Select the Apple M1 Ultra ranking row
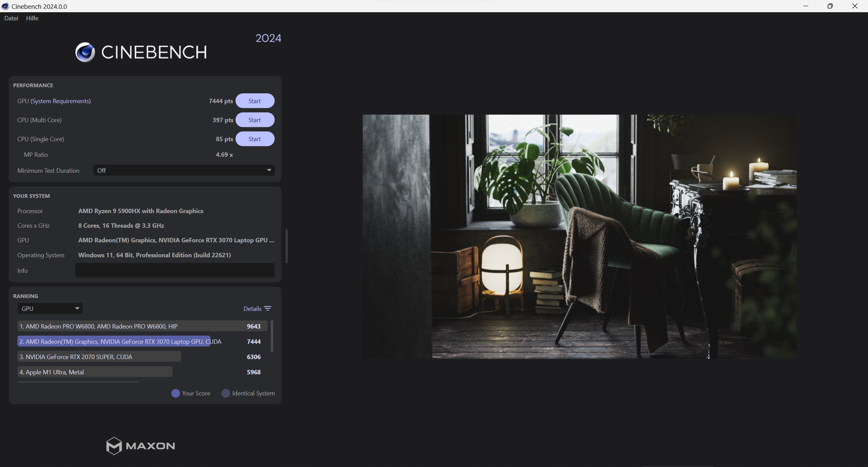 (x=142, y=372)
